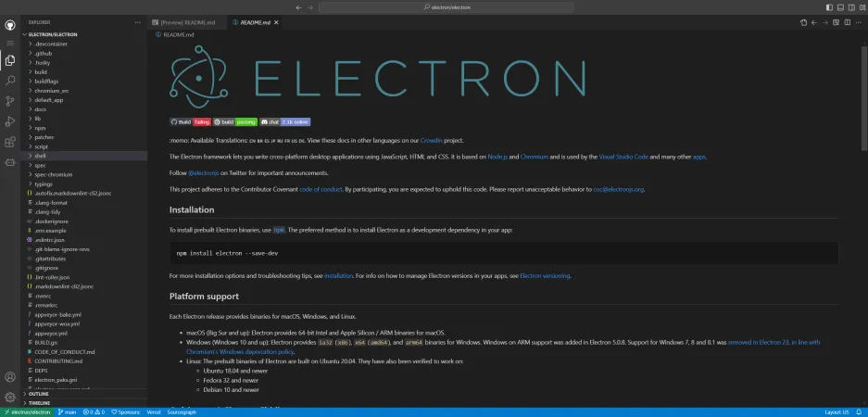
Task: Open the Source Control view icon
Action: click(10, 101)
